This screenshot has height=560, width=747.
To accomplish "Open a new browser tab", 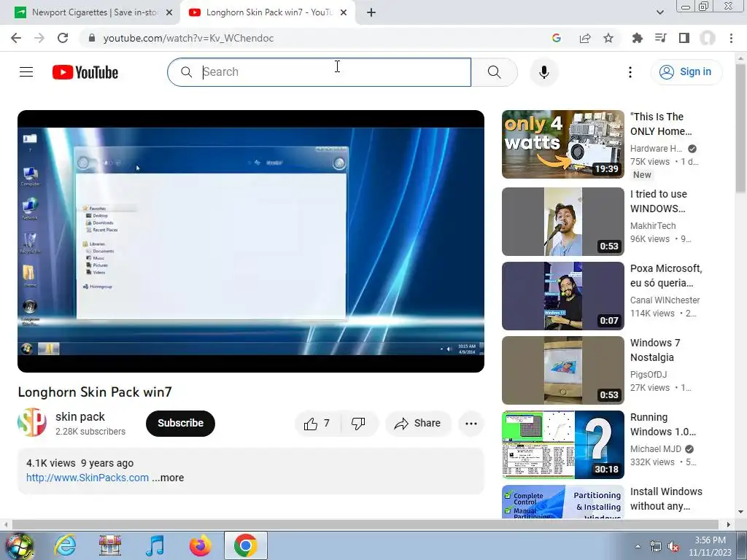I will (371, 12).
